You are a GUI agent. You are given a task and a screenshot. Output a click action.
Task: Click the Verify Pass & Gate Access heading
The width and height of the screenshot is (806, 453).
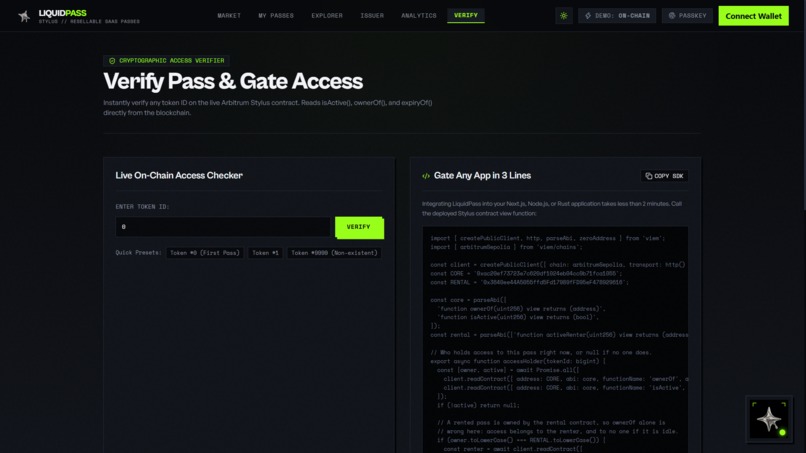coord(233,81)
